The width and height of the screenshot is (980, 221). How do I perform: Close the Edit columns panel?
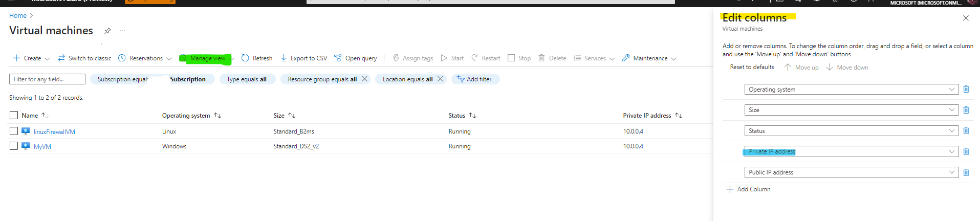pos(966,18)
